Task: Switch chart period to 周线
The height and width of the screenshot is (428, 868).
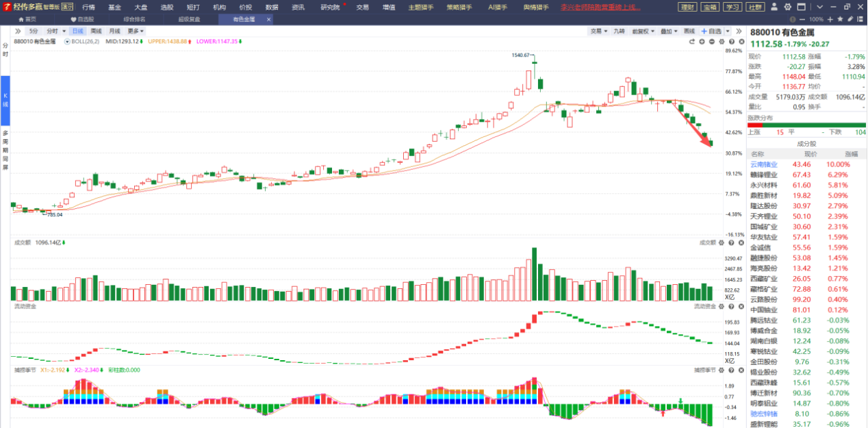Action: (x=96, y=31)
